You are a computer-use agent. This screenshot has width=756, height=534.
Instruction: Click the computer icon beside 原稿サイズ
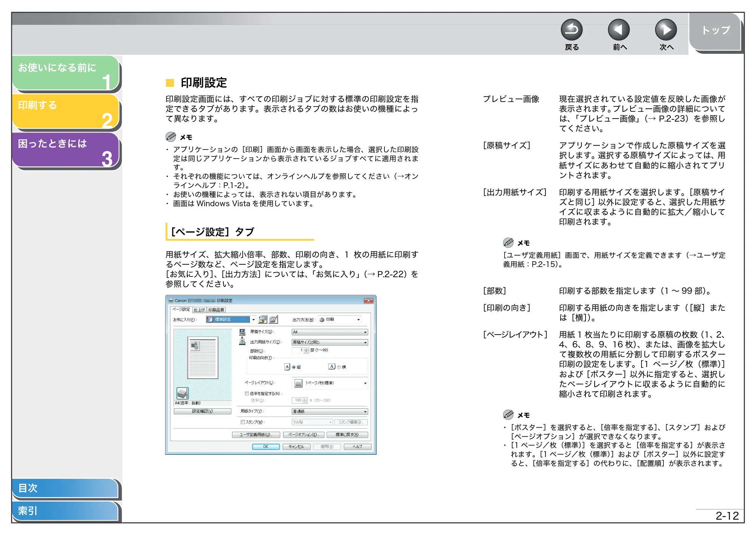coord(242,332)
